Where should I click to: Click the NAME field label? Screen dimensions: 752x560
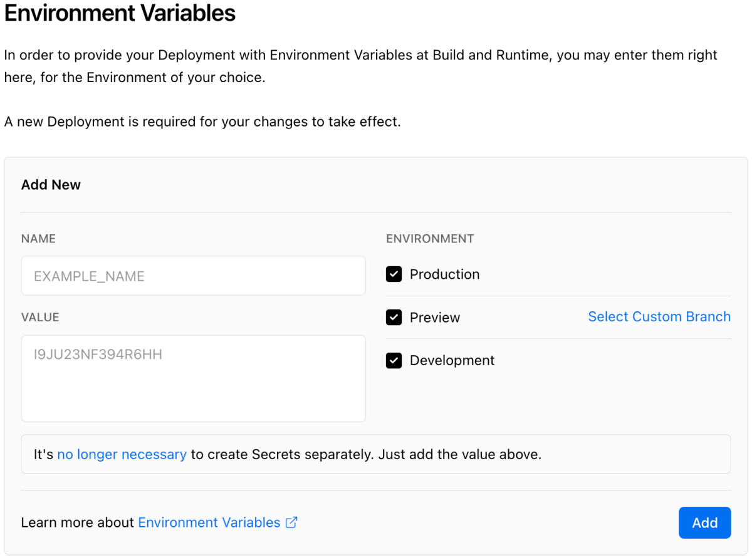(38, 239)
